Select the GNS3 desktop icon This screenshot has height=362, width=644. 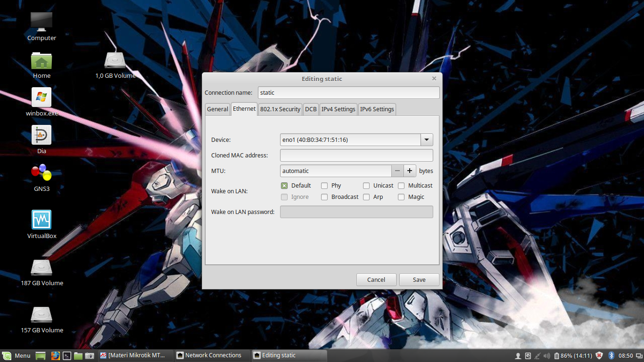click(41, 173)
